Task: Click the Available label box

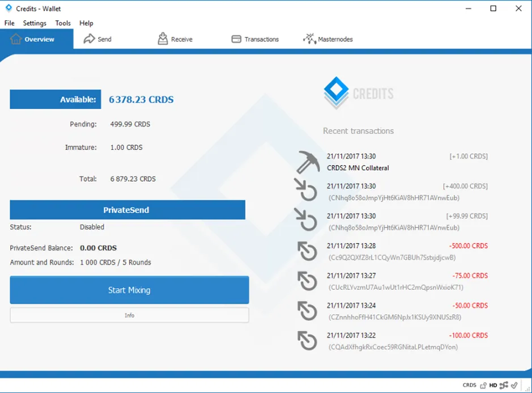Action: (56, 99)
